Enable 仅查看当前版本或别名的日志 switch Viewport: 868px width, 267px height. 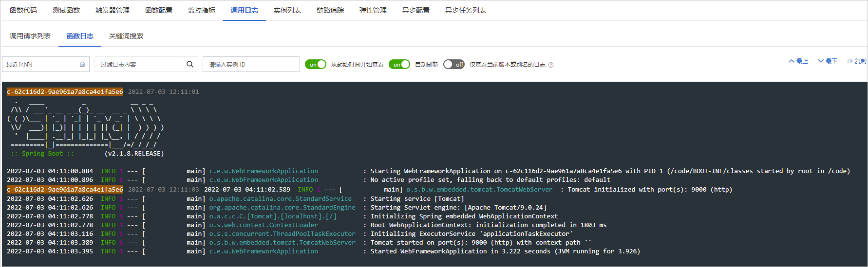click(453, 64)
